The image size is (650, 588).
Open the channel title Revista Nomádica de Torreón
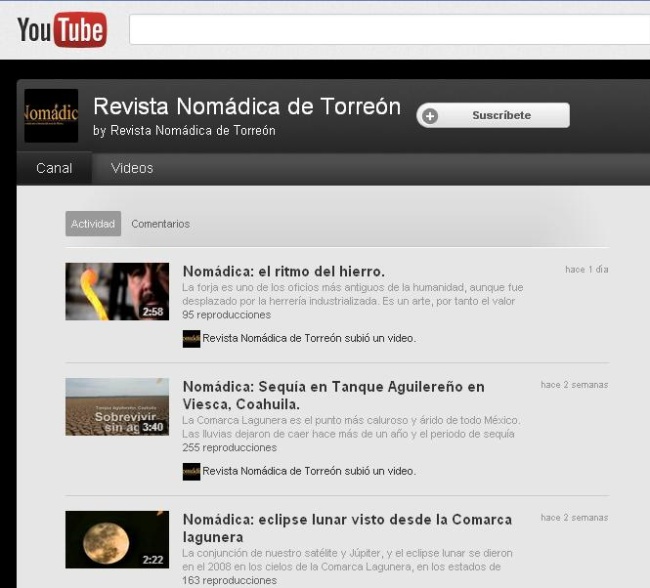pyautogui.click(x=247, y=106)
